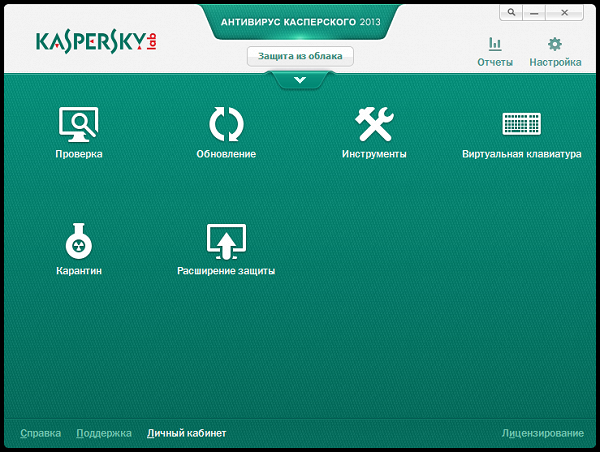Open the Справка link

pyautogui.click(x=41, y=433)
